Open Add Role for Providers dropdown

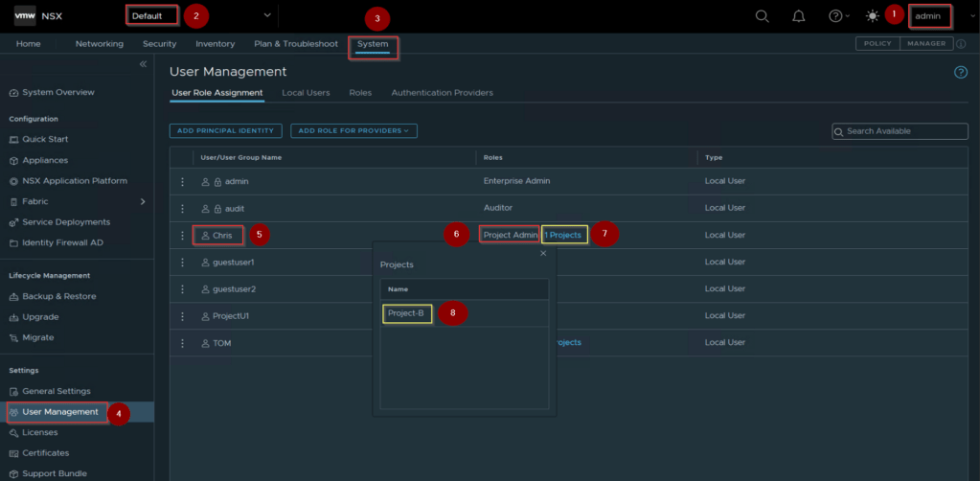coord(353,130)
